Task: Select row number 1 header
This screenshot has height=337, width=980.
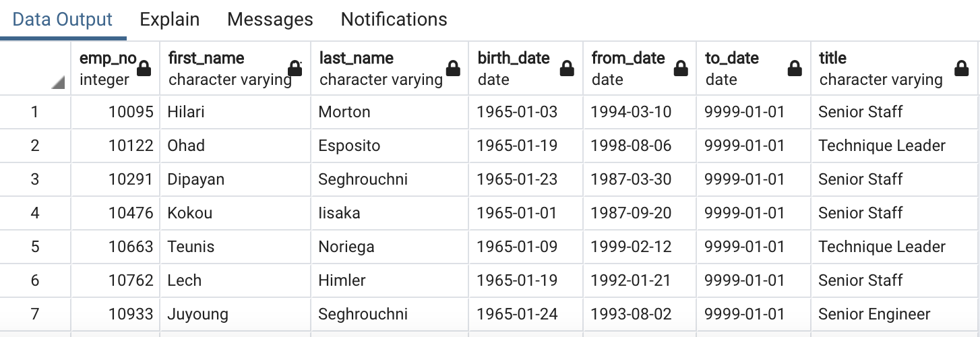Action: (35, 112)
